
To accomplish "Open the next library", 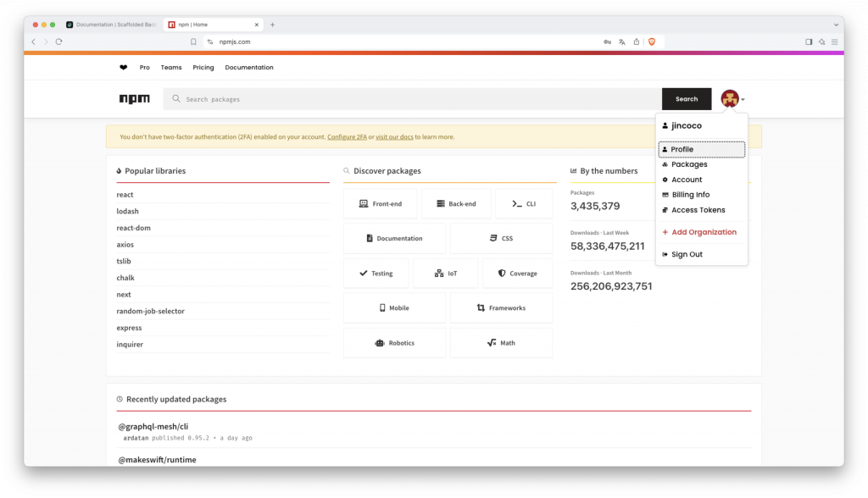I will pyautogui.click(x=124, y=295).
